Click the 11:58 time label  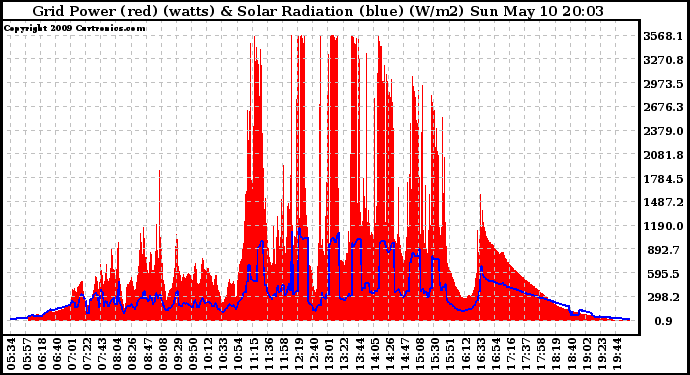(283, 353)
